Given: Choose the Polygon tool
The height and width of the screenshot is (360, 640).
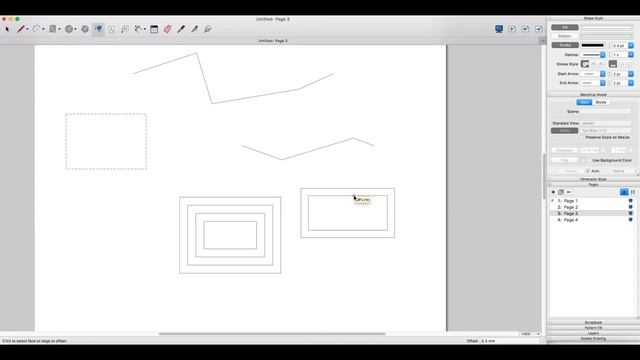Looking at the screenshot, I should [x=85, y=29].
